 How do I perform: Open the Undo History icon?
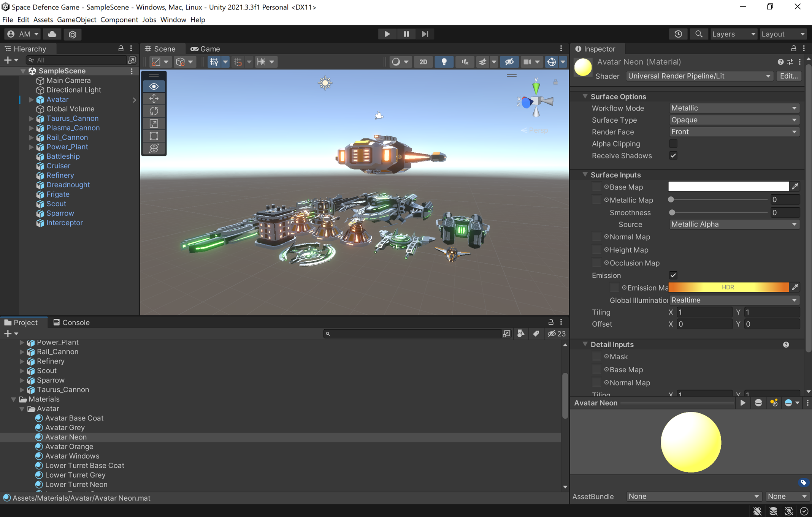[678, 34]
